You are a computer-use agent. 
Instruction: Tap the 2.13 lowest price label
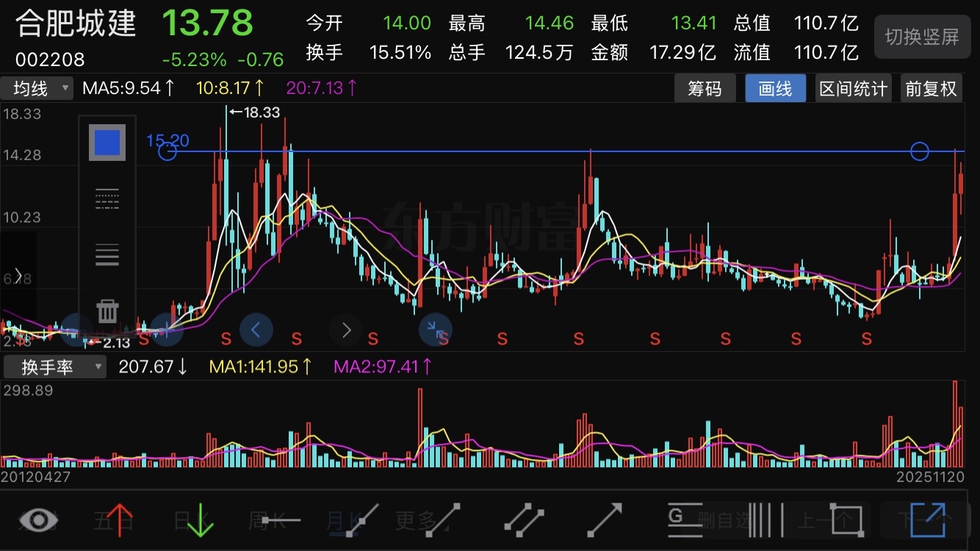[108, 342]
